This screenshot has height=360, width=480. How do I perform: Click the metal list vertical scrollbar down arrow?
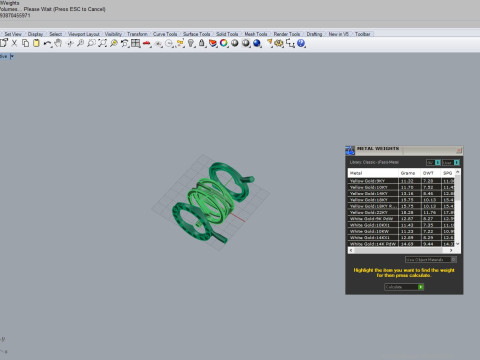457,244
